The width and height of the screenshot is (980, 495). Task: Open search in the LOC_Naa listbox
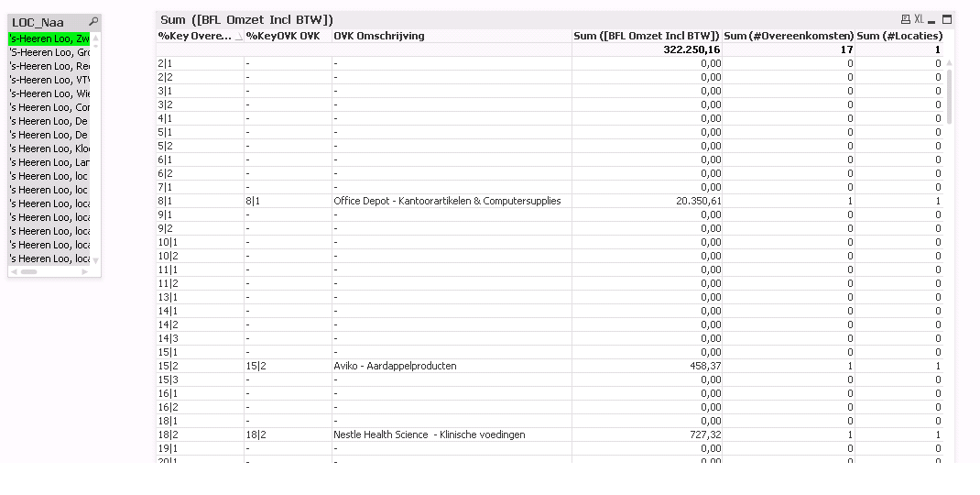[93, 22]
